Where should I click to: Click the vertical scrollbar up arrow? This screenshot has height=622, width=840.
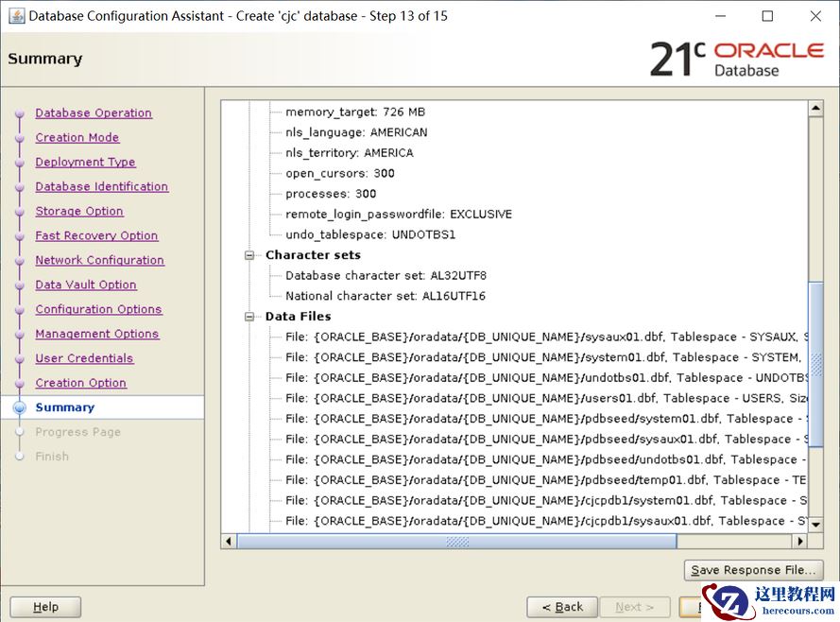(815, 109)
